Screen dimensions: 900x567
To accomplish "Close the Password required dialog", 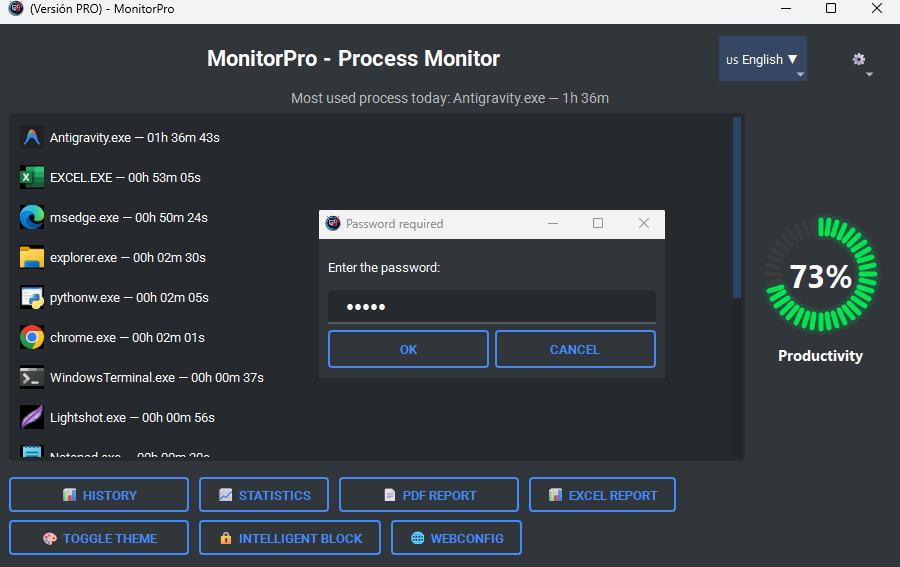I will click(x=644, y=223).
